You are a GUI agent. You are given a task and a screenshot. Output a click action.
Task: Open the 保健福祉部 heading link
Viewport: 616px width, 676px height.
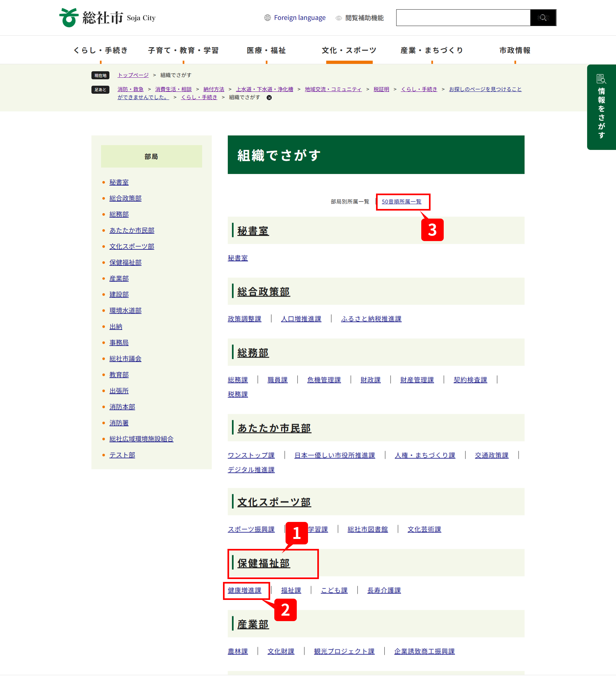coord(263,563)
